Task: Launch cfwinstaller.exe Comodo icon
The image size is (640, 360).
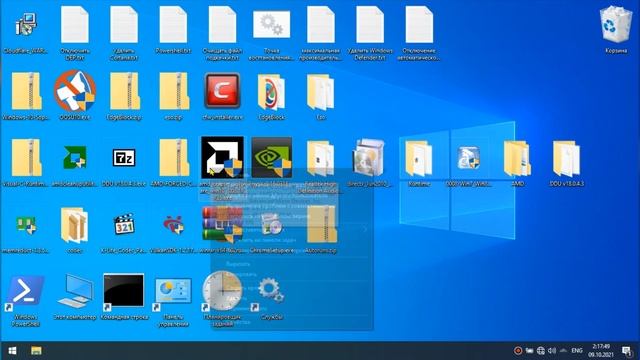Action: point(222,91)
